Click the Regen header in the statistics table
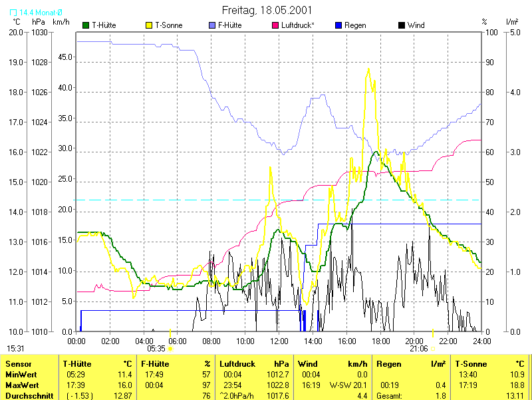Viewport: 532px width, 400px height. pyautogui.click(x=388, y=364)
